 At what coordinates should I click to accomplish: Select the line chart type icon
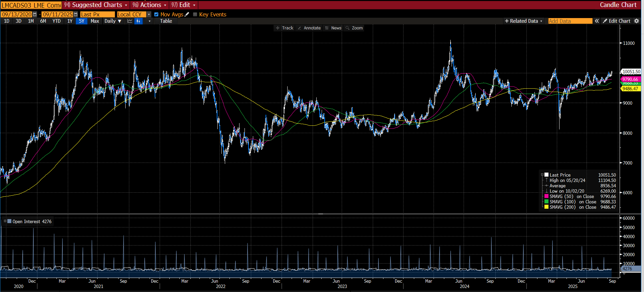[130, 21]
